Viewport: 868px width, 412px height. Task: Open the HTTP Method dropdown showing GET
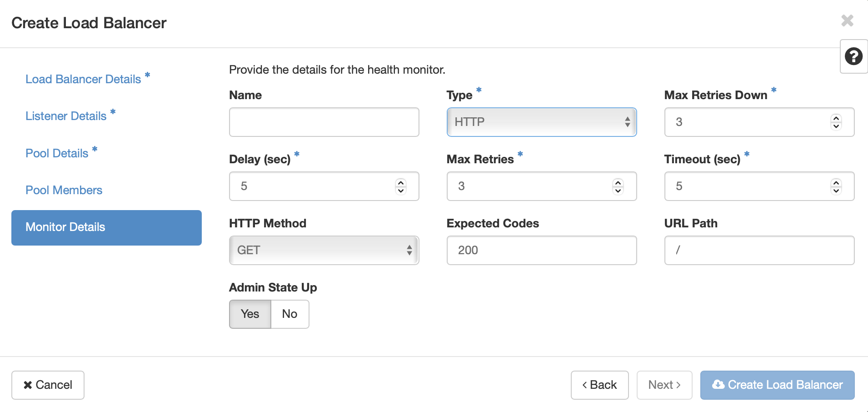324,250
